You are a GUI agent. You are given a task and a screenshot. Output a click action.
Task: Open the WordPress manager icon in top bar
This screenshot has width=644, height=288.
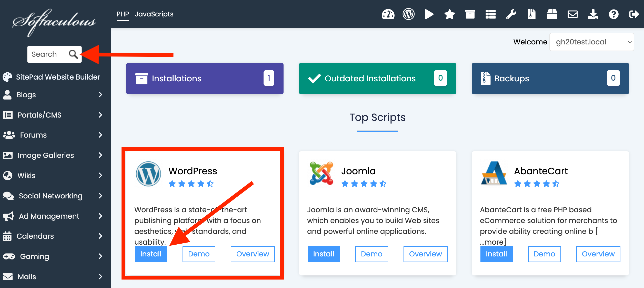tap(408, 14)
